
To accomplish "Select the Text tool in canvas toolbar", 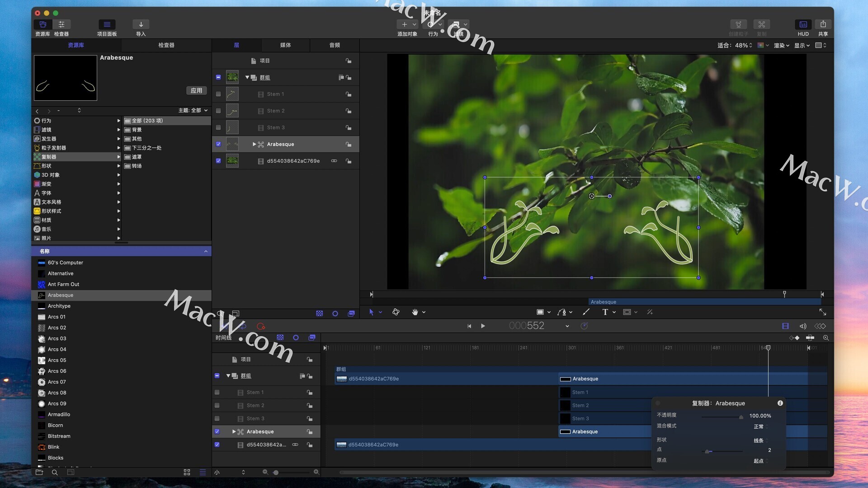I will tap(605, 312).
